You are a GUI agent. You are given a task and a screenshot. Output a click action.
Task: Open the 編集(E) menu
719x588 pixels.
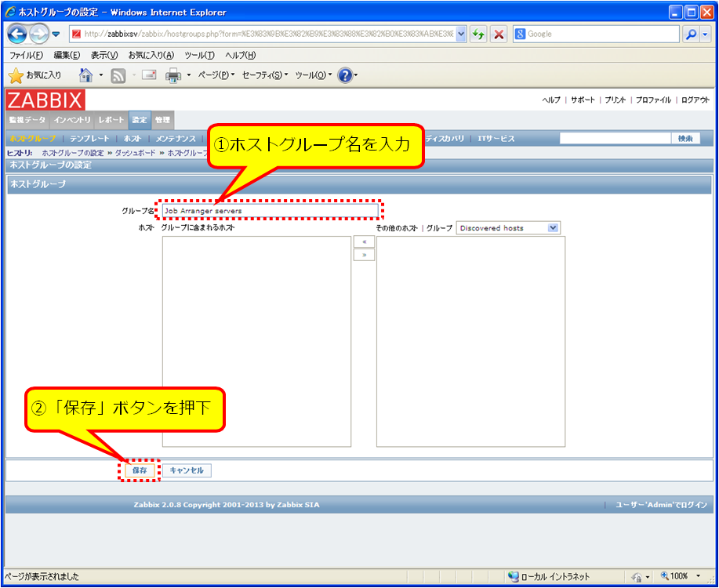[67, 55]
